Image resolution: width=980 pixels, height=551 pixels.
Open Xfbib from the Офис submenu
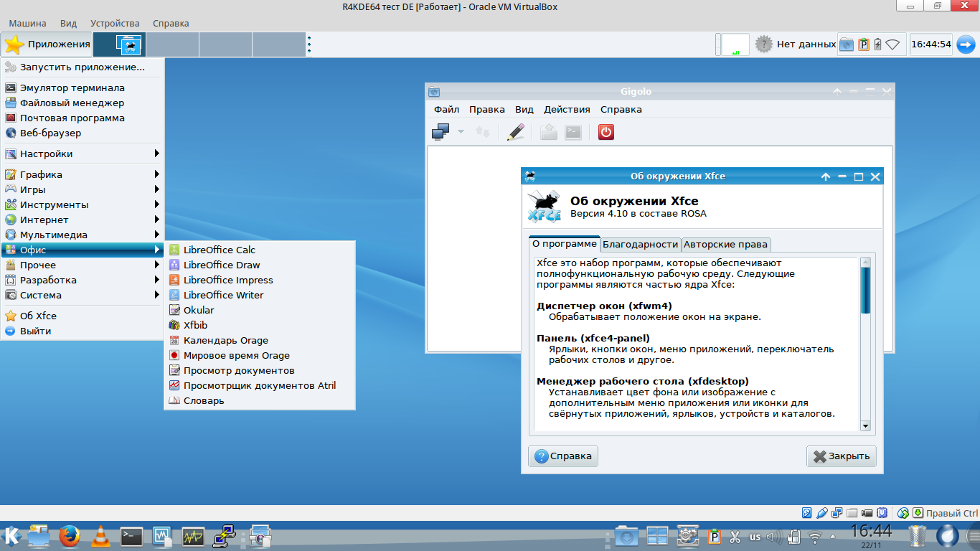(260, 325)
